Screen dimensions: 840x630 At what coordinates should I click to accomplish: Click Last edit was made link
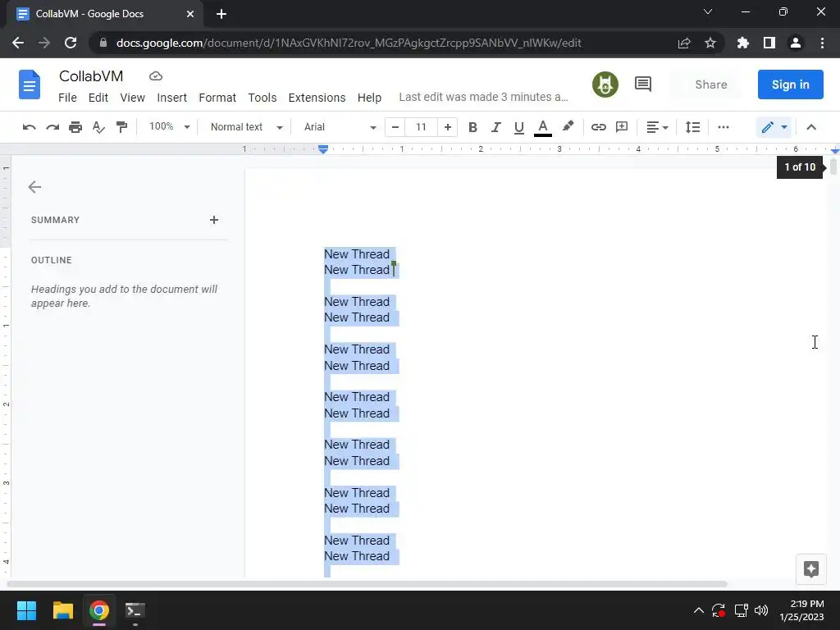pos(483,97)
